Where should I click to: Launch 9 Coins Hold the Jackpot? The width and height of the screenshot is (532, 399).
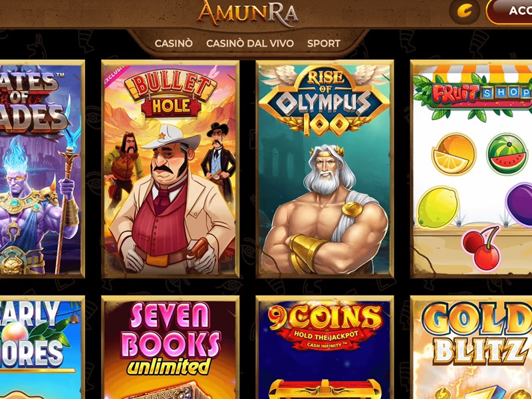tap(325, 347)
